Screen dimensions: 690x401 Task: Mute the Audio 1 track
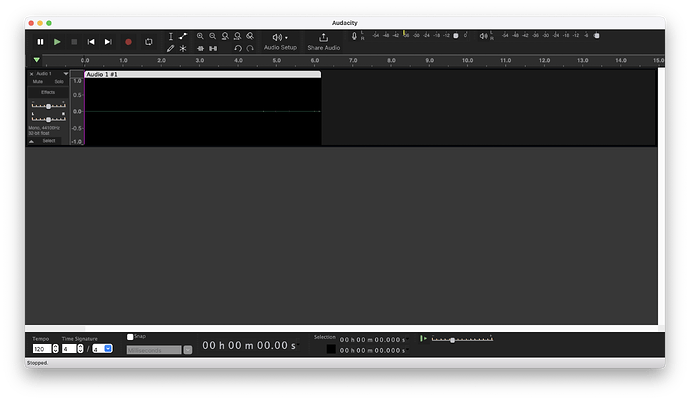coord(38,82)
